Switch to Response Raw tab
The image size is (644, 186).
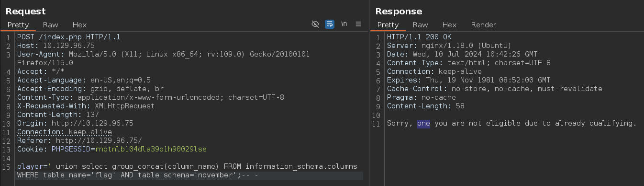click(420, 25)
